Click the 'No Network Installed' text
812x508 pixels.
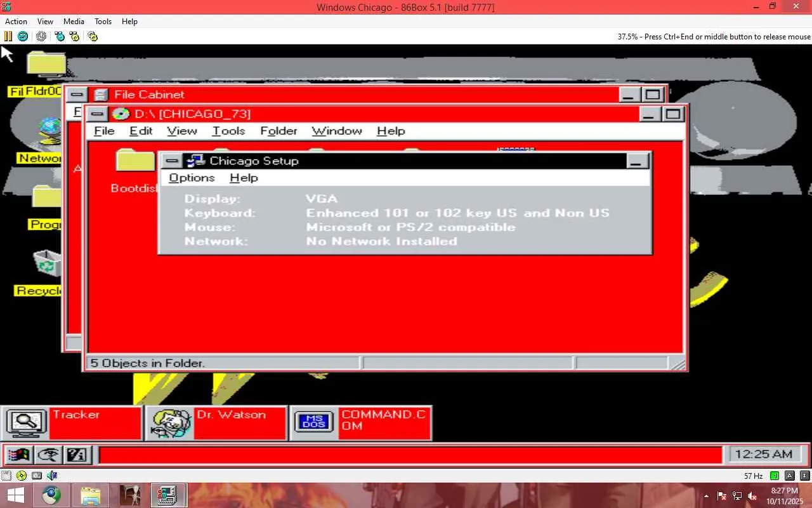tap(382, 241)
